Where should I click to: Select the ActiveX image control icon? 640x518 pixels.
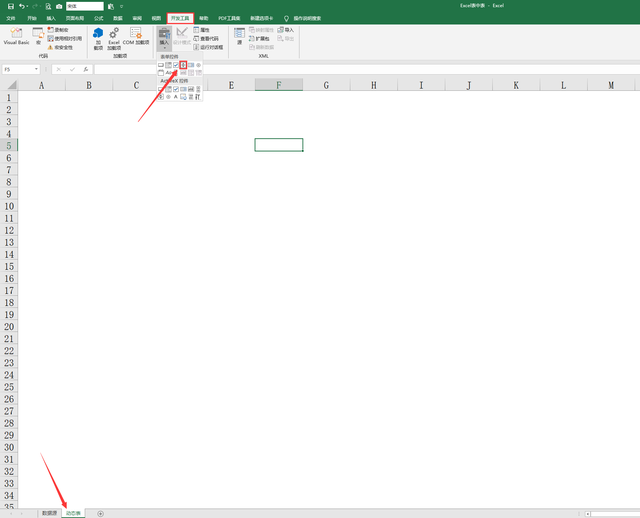pyautogui.click(x=183, y=97)
